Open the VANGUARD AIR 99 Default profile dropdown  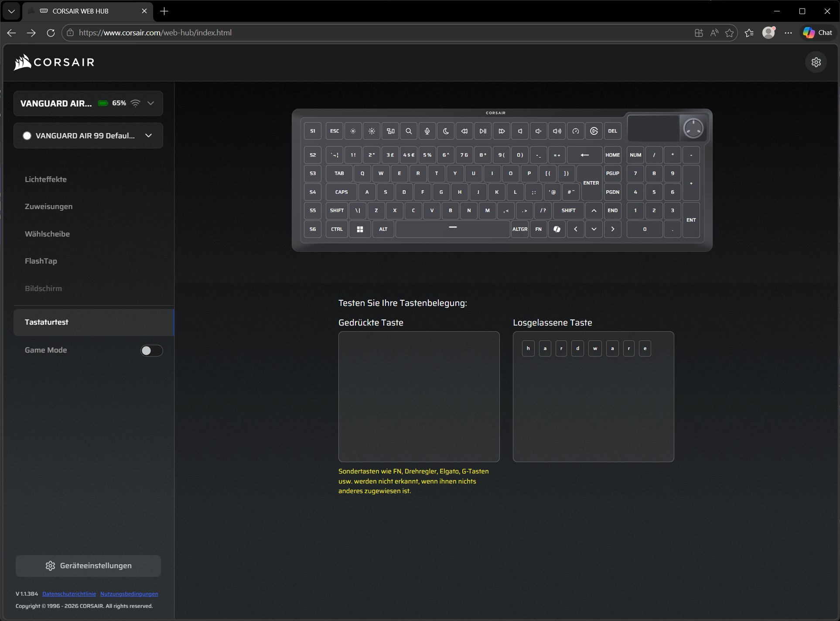pyautogui.click(x=148, y=136)
